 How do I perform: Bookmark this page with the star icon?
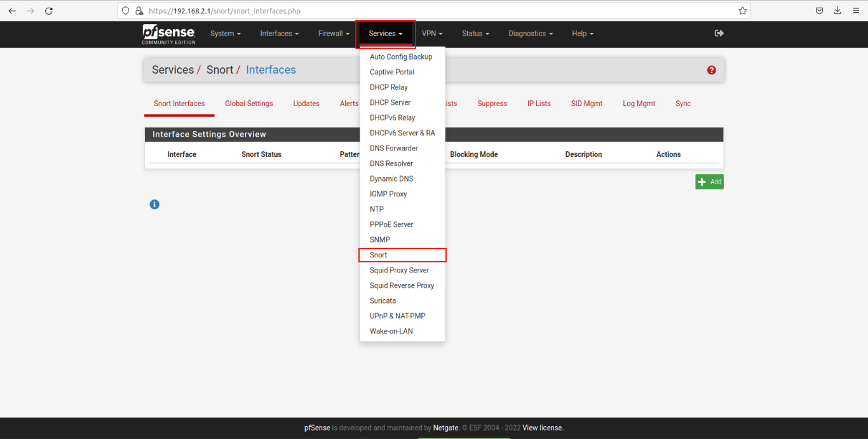click(742, 11)
